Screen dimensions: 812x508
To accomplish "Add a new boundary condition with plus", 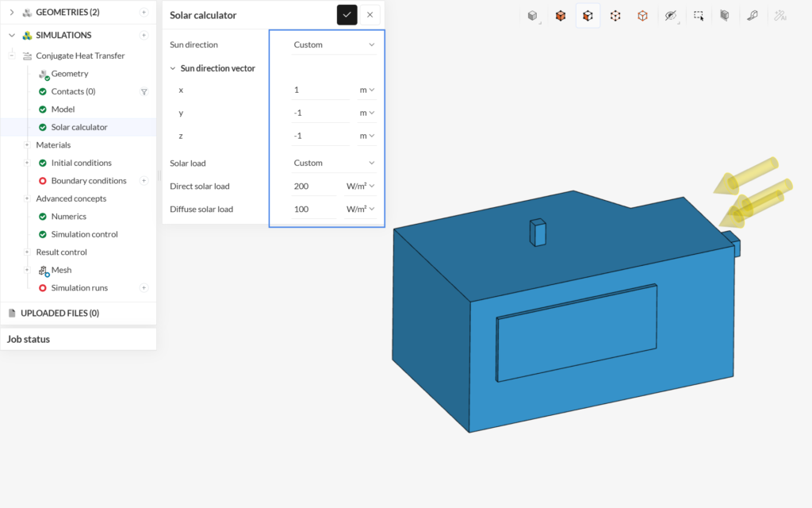I will pos(144,181).
